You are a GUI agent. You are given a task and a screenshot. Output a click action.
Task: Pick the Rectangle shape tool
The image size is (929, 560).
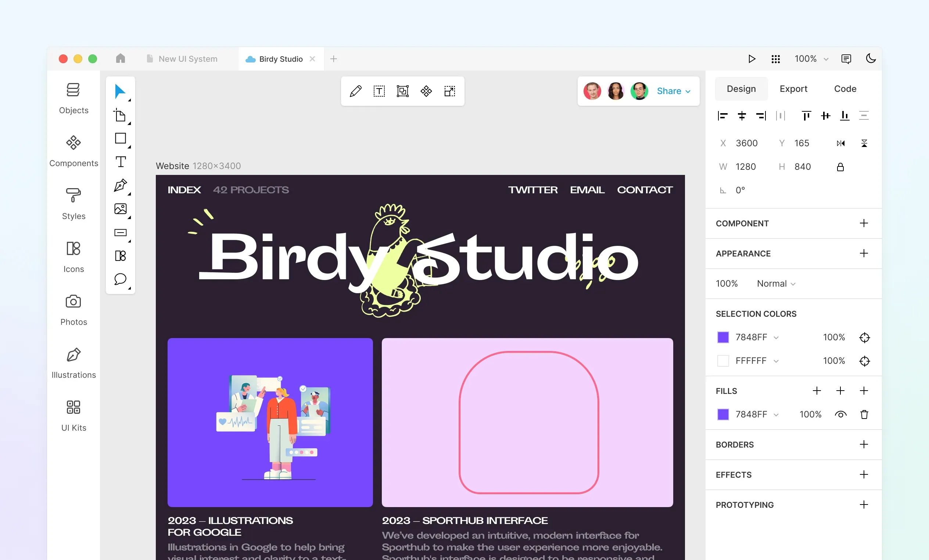pos(120,139)
